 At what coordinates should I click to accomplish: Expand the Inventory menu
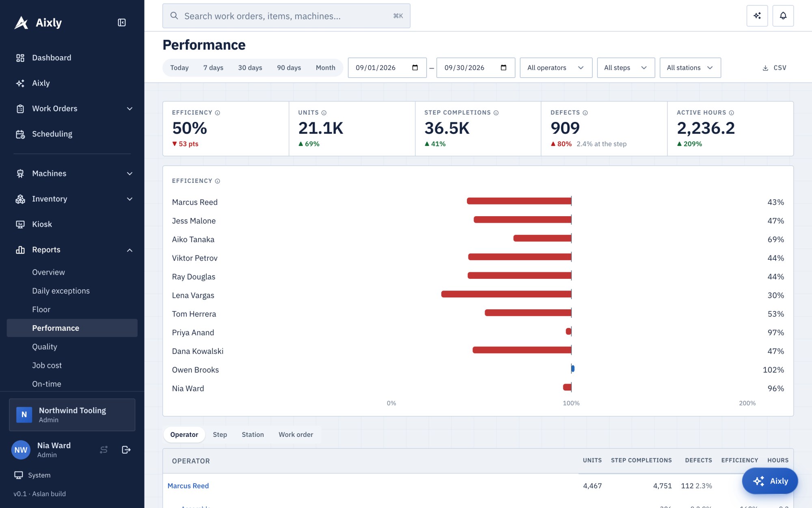[72, 199]
